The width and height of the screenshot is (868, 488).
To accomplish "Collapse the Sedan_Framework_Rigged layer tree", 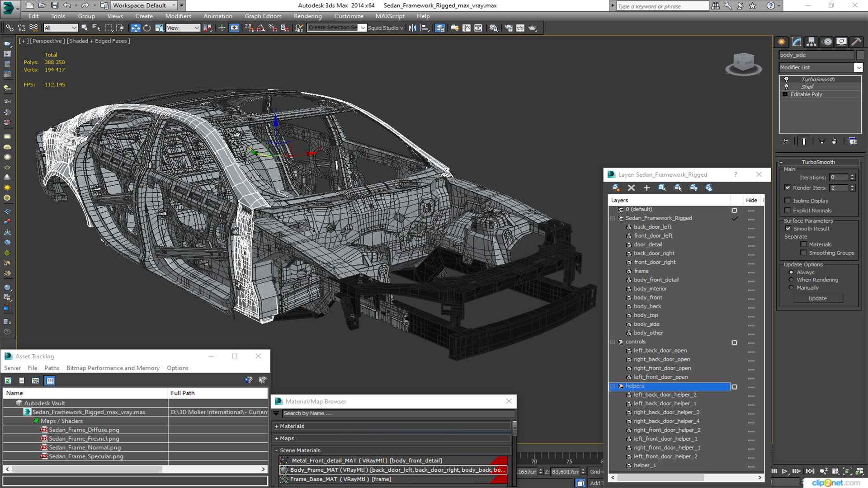I will 613,218.
